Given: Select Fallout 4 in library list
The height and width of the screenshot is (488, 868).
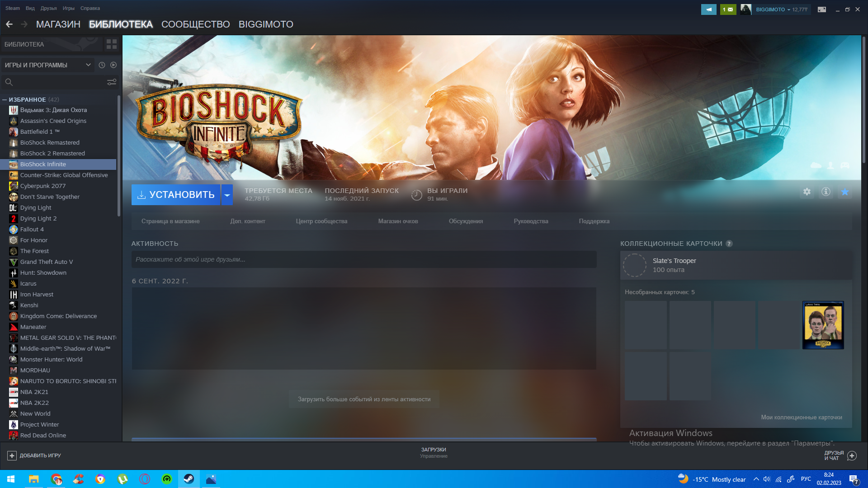Looking at the screenshot, I should click(x=59, y=230).
